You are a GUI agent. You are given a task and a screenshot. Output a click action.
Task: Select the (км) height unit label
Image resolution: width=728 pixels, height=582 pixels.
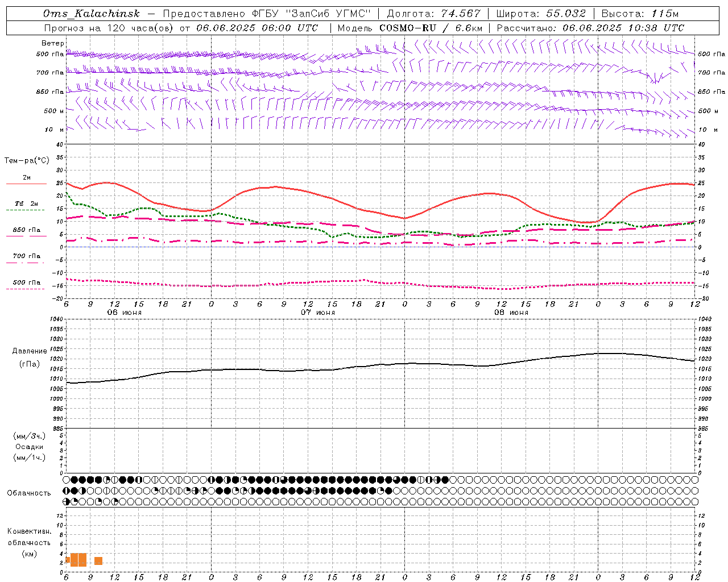coord(29,554)
